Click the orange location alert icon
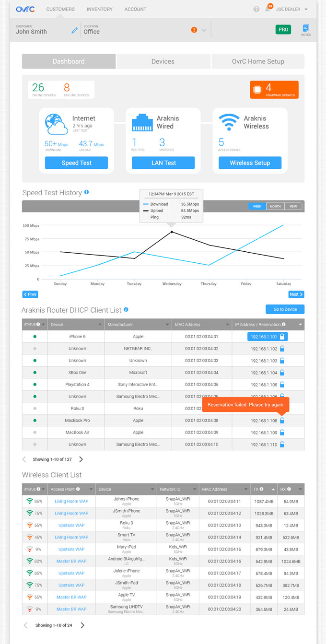The width and height of the screenshot is (326, 644). (194, 30)
